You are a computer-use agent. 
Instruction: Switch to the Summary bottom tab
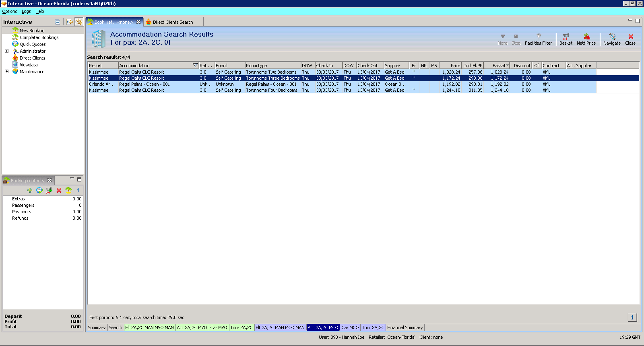click(97, 328)
